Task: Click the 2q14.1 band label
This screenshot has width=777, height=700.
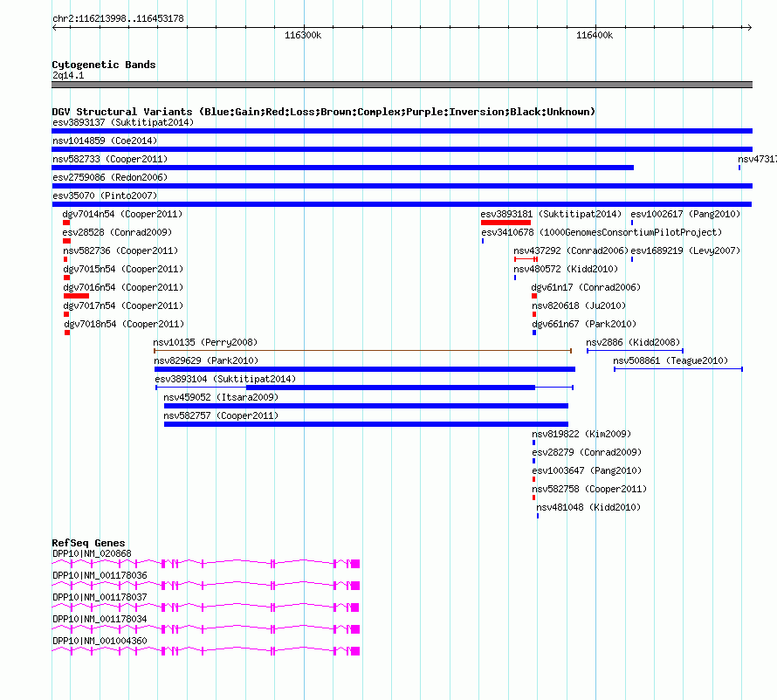Action: tap(68, 75)
